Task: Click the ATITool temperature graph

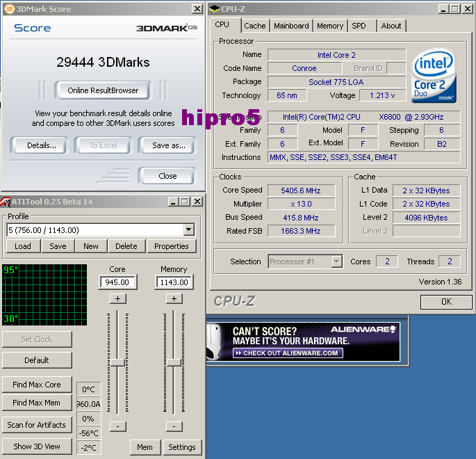Action: pos(44,295)
